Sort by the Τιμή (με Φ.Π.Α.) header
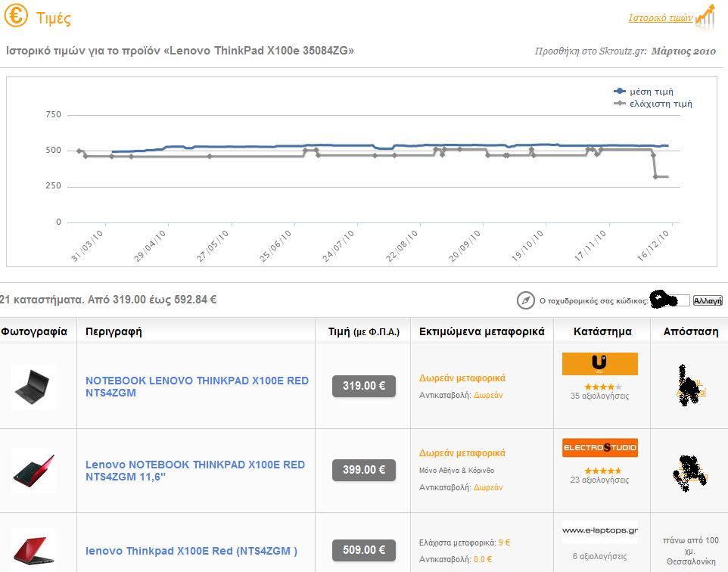This screenshot has width=728, height=572. (363, 331)
